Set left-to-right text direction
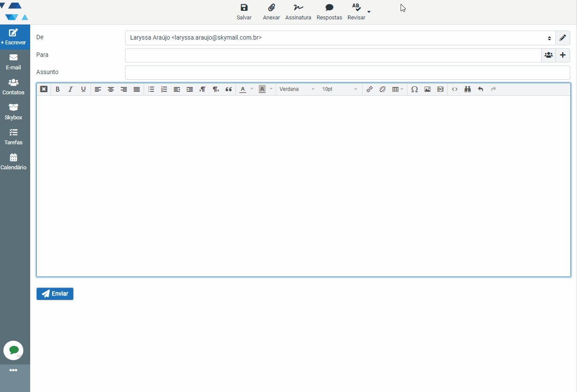 (203, 89)
